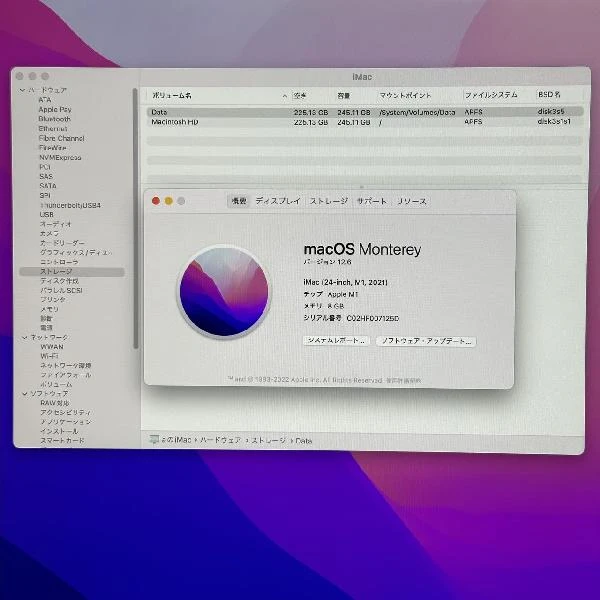Select SAS in the sidebar
The height and width of the screenshot is (600, 600).
pos(46,176)
